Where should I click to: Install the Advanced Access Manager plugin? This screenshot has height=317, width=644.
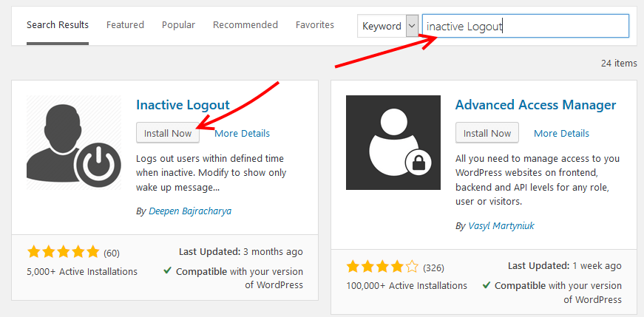point(487,133)
